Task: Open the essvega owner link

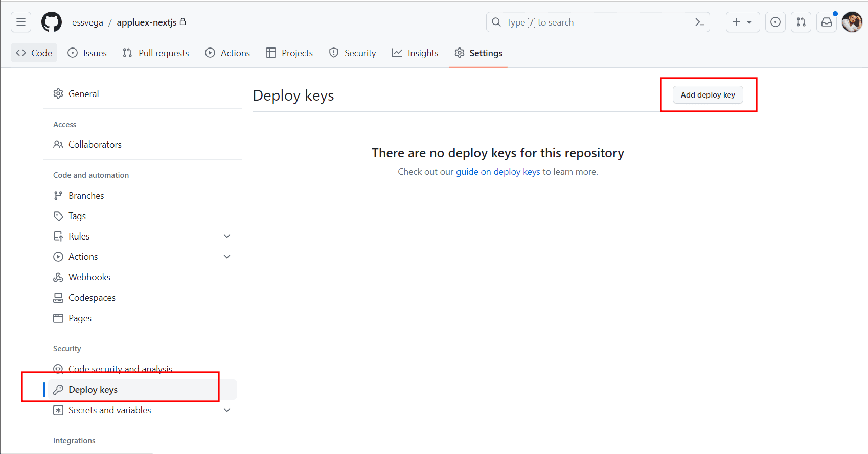Action: (87, 22)
